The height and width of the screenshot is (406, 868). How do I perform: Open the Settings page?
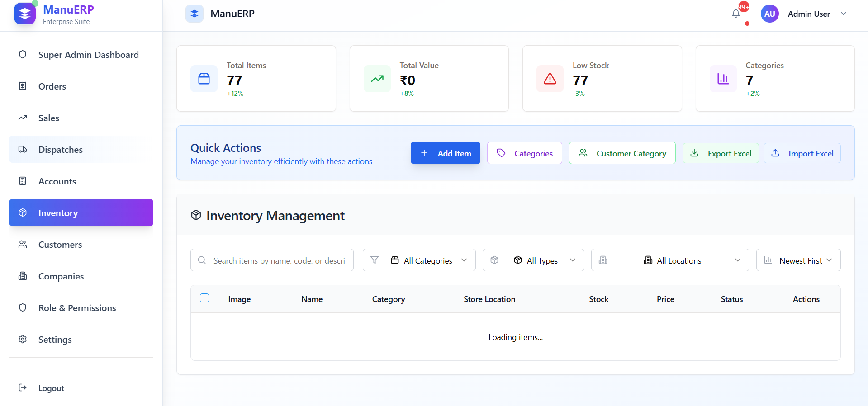[81, 339]
